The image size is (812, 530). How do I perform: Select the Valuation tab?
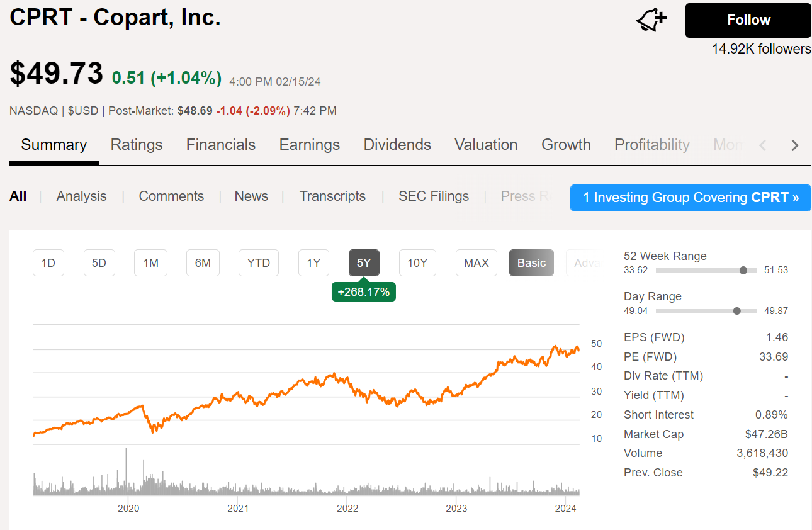click(486, 145)
